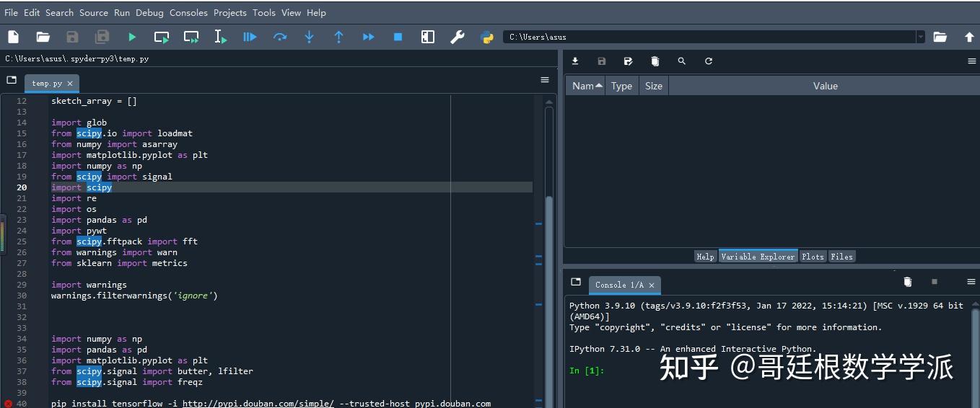Open the console pane options menu
This screenshot has width=980, height=408.
(971, 282)
